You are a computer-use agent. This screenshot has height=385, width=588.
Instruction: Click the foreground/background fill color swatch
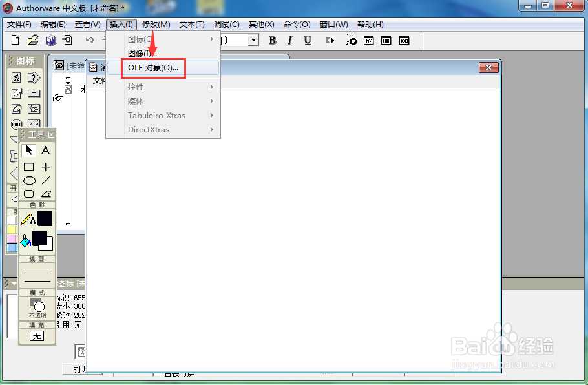point(43,241)
